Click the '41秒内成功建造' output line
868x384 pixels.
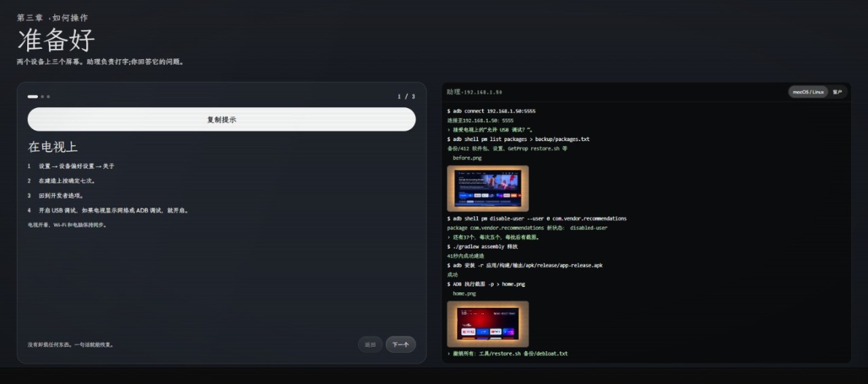[466, 256]
